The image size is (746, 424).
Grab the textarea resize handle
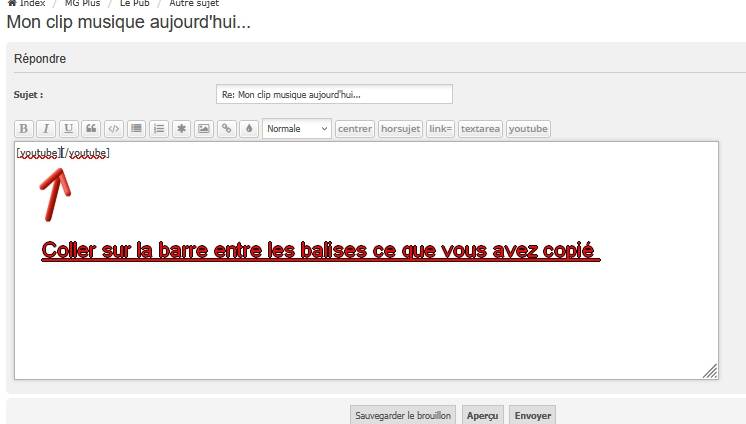[x=710, y=371]
